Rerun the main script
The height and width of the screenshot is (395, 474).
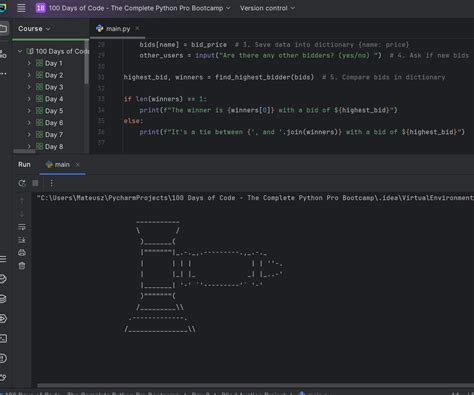pos(22,183)
